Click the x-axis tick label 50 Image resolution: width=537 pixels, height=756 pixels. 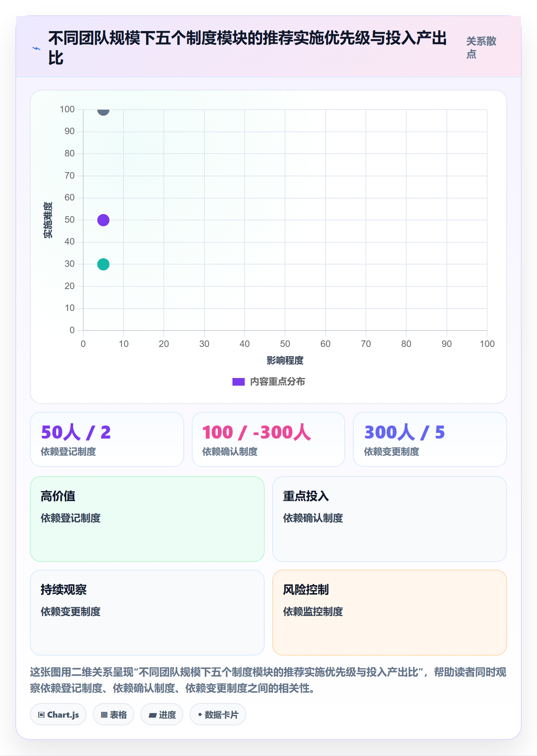pyautogui.click(x=285, y=344)
